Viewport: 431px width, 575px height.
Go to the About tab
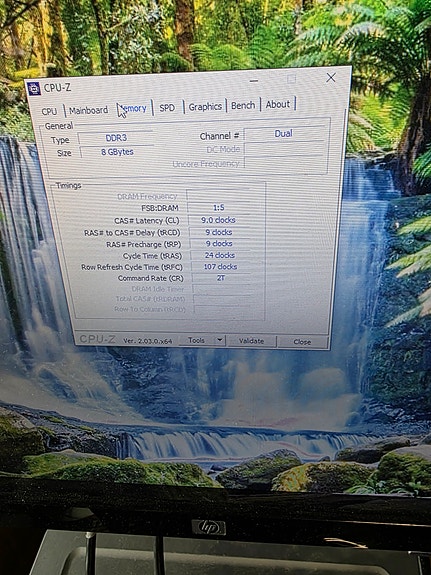tap(278, 105)
